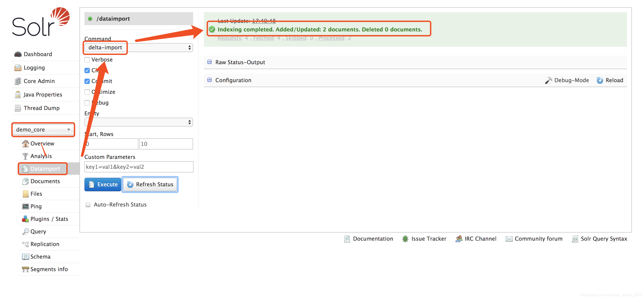Click the Query magnifier icon
This screenshot has width=644, height=299.
pos(26,231)
